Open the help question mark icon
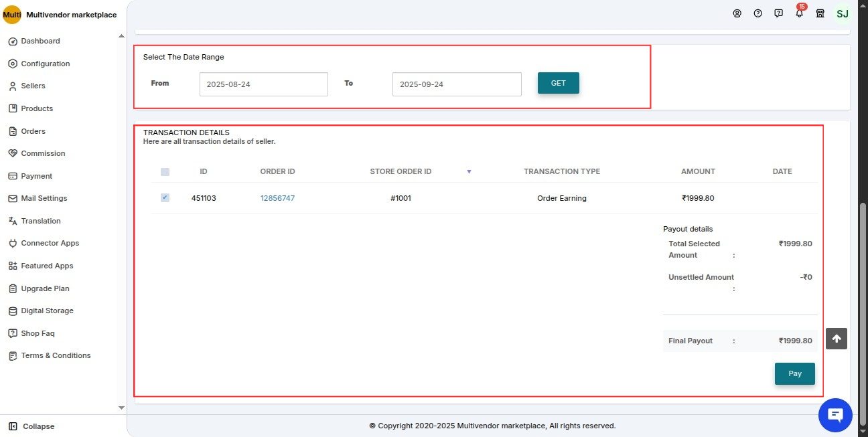This screenshot has height=437, width=868. 757,13
